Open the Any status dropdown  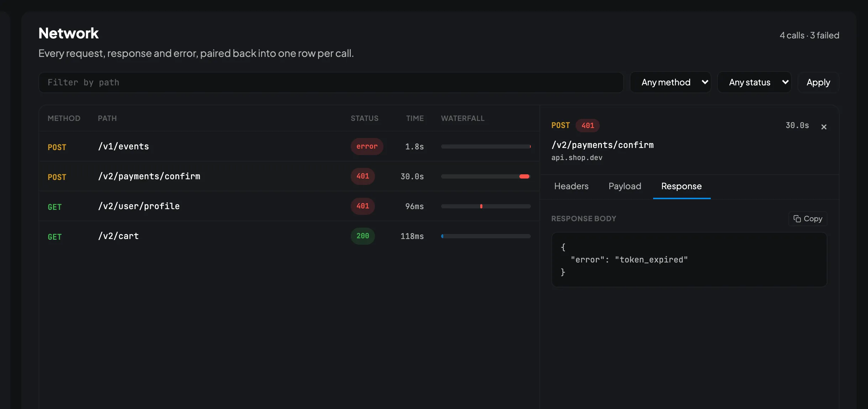click(755, 83)
